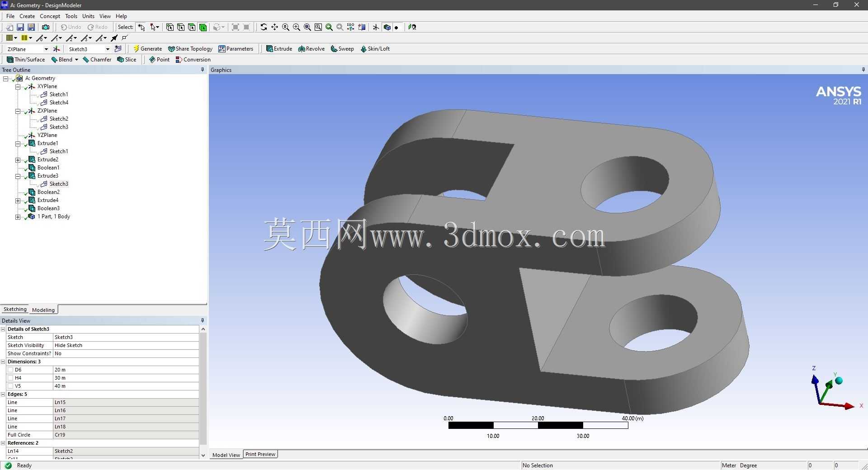Select YZPlane in the tree outline
This screenshot has height=470, width=868.
pos(47,135)
